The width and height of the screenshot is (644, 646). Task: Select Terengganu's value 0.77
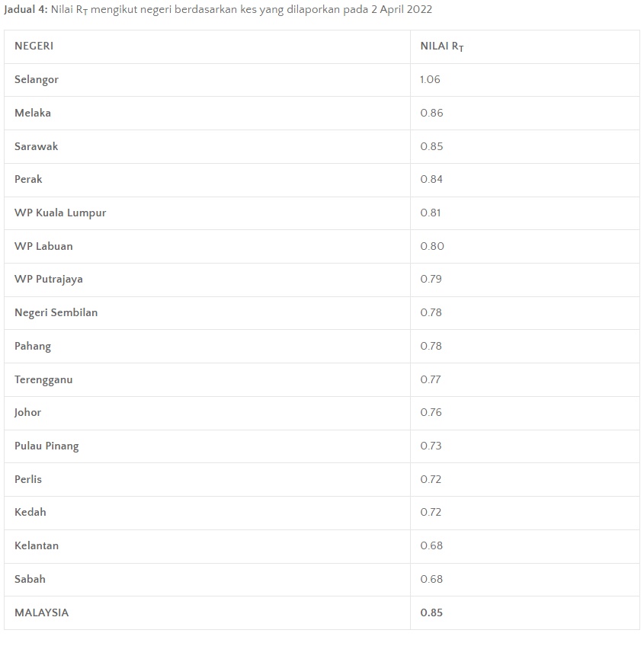431,379
